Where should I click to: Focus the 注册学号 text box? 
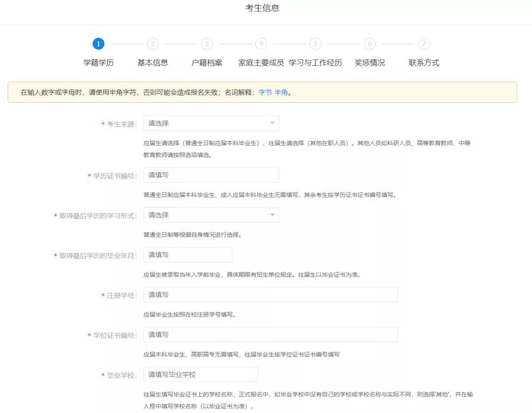coord(270,295)
